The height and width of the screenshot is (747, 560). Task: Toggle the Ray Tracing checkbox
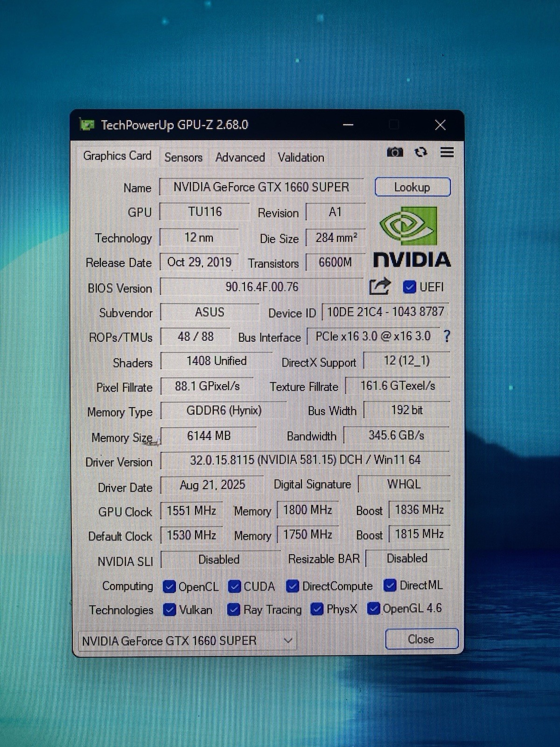coord(234,609)
